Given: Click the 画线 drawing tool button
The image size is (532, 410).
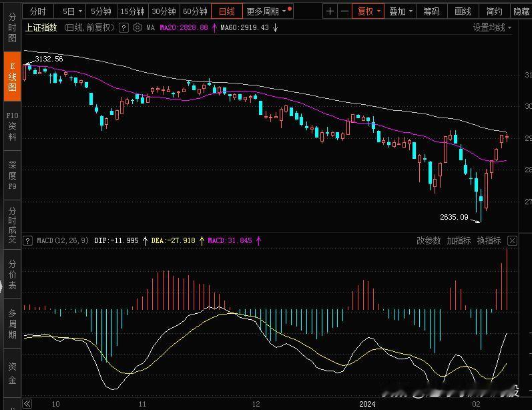Looking at the screenshot, I should (x=463, y=11).
